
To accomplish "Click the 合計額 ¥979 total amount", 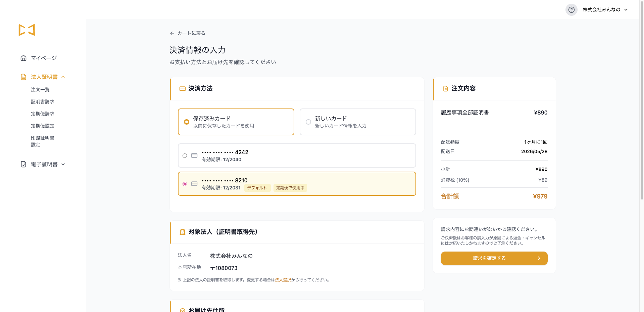I will pyautogui.click(x=540, y=196).
